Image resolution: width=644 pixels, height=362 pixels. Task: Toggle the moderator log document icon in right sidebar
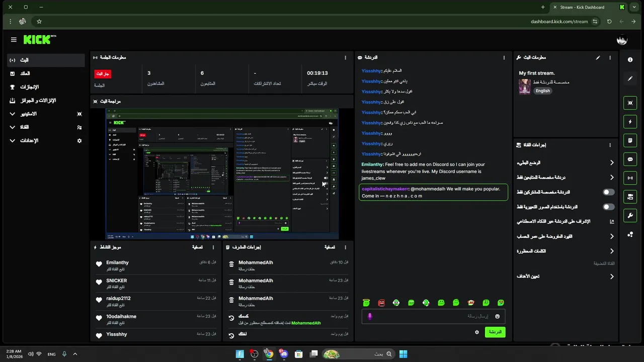click(630, 140)
